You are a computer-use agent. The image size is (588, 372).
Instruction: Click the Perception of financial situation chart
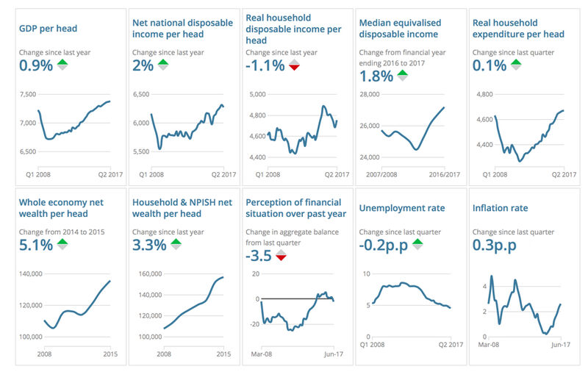click(297, 309)
